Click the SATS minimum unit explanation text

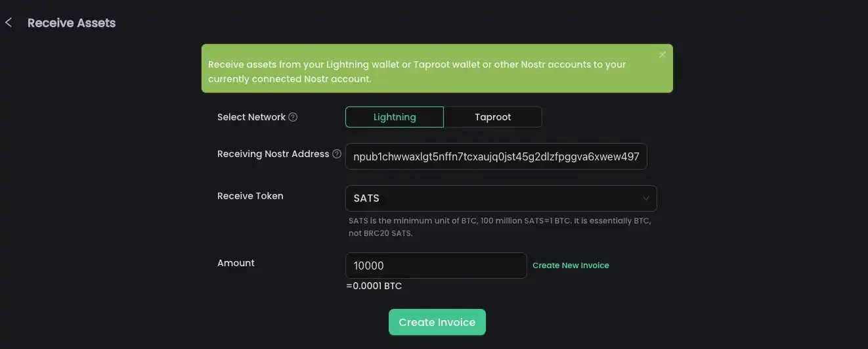coord(500,227)
